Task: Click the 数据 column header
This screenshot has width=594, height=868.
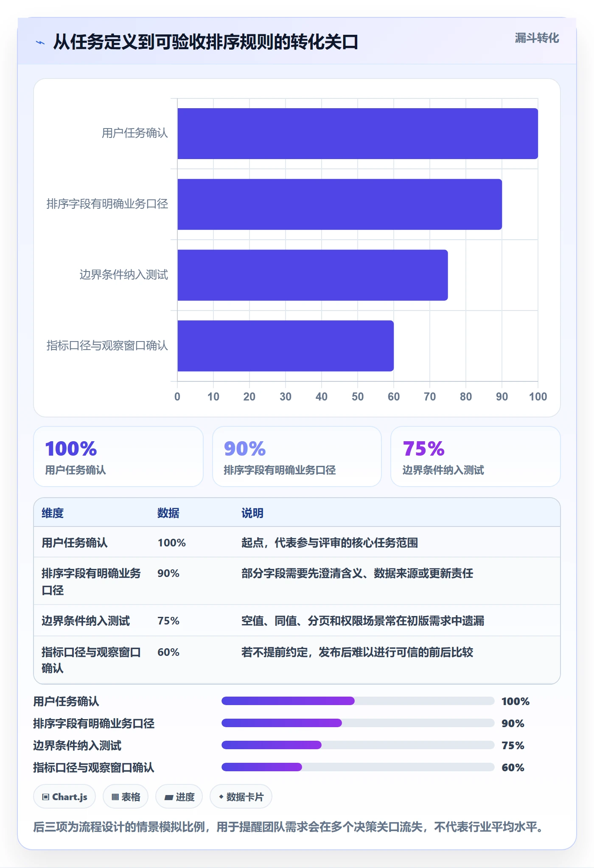Action: [x=168, y=513]
